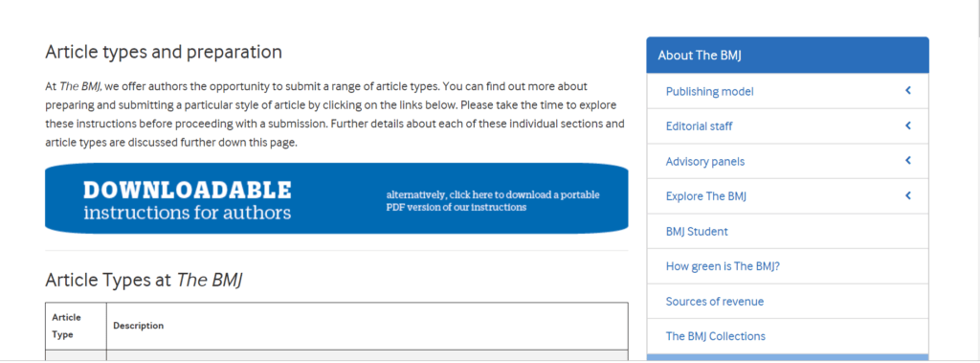Click the highlighted sidebar item below BMJ Collections

pos(788,357)
